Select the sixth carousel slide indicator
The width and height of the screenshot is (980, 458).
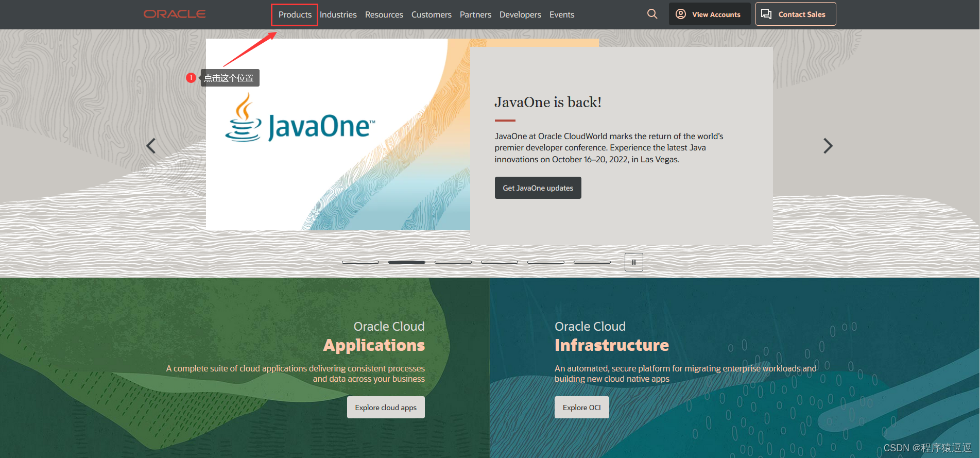pyautogui.click(x=592, y=262)
